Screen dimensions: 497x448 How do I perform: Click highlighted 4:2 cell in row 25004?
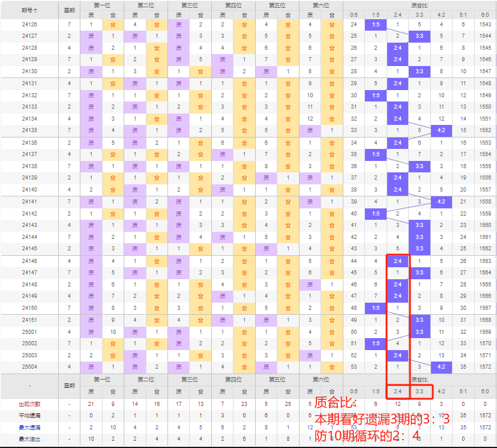(x=441, y=366)
